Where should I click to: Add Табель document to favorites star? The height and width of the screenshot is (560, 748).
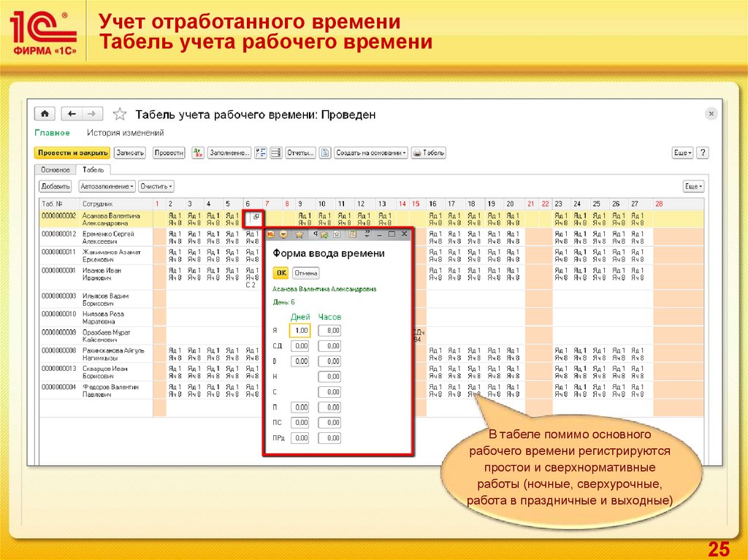[x=121, y=115]
